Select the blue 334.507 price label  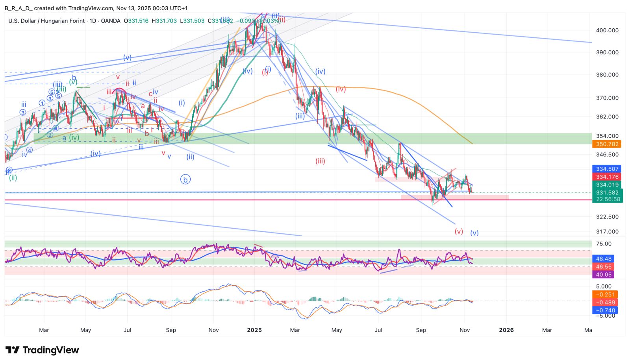pyautogui.click(x=607, y=169)
